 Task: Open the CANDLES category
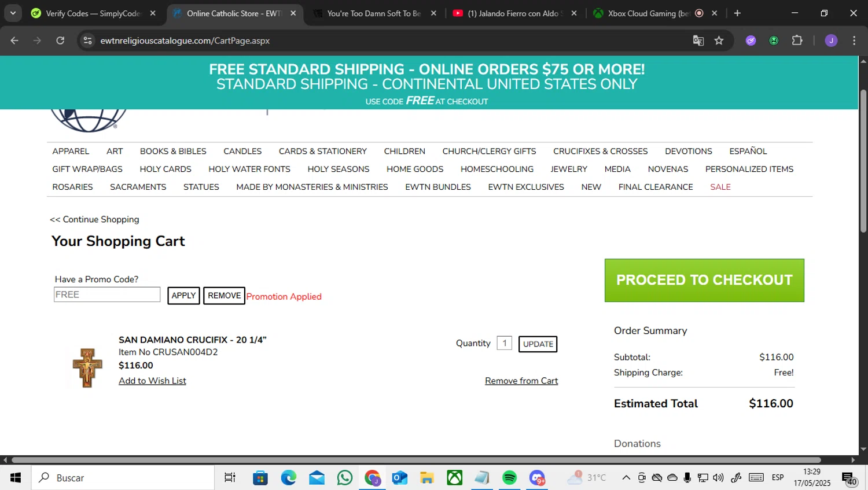tap(242, 151)
